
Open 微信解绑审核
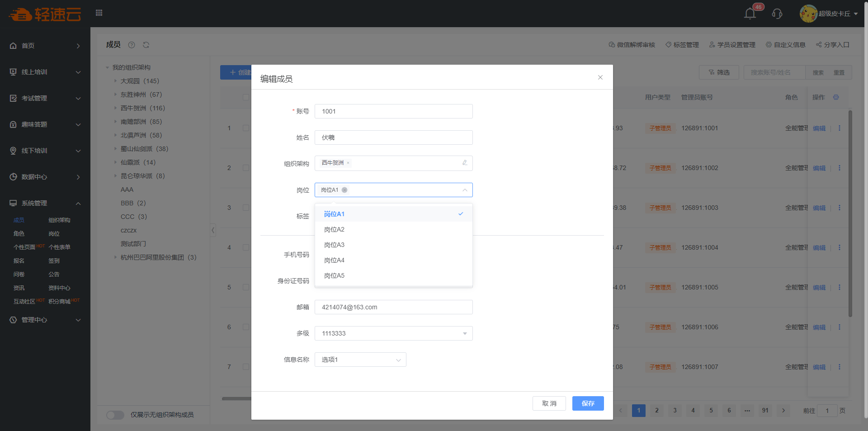click(632, 45)
